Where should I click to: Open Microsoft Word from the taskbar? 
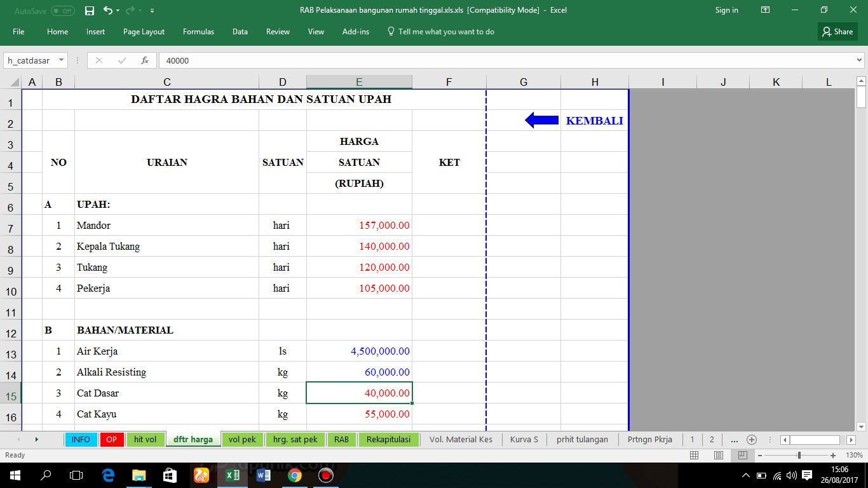[x=263, y=475]
